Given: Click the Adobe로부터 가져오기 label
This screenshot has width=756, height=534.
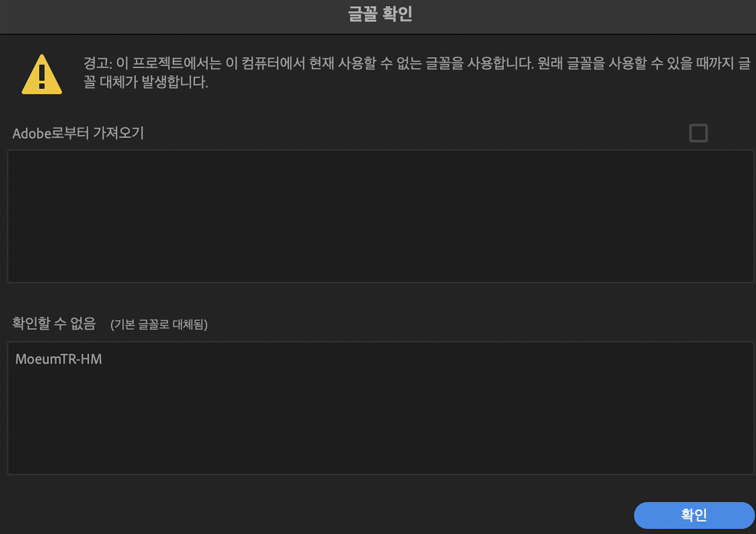Looking at the screenshot, I should coord(78,133).
